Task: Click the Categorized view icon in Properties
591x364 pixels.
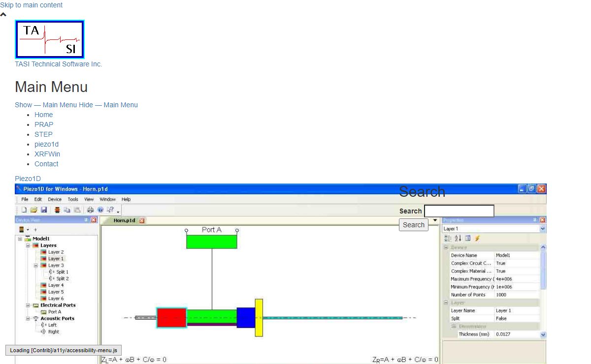Action: [448, 238]
